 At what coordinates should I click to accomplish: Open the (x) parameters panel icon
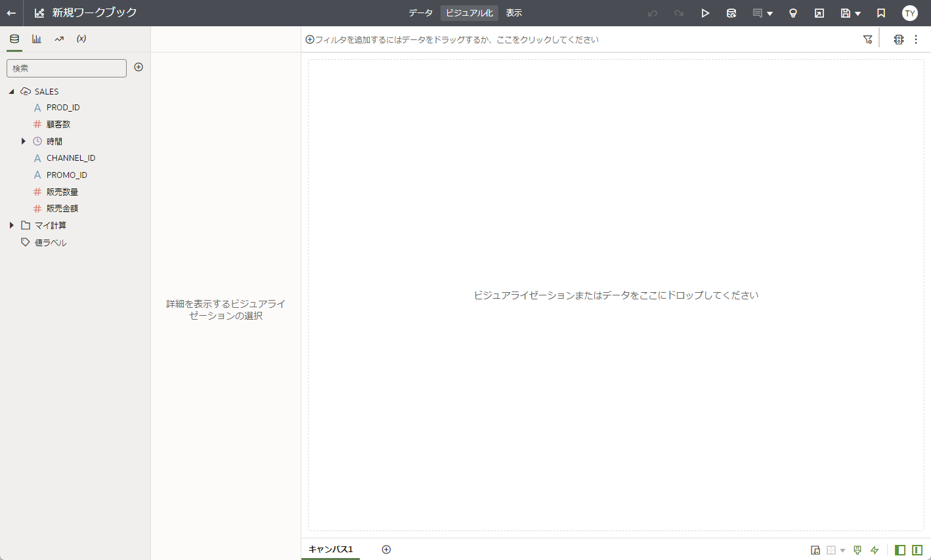coord(81,39)
